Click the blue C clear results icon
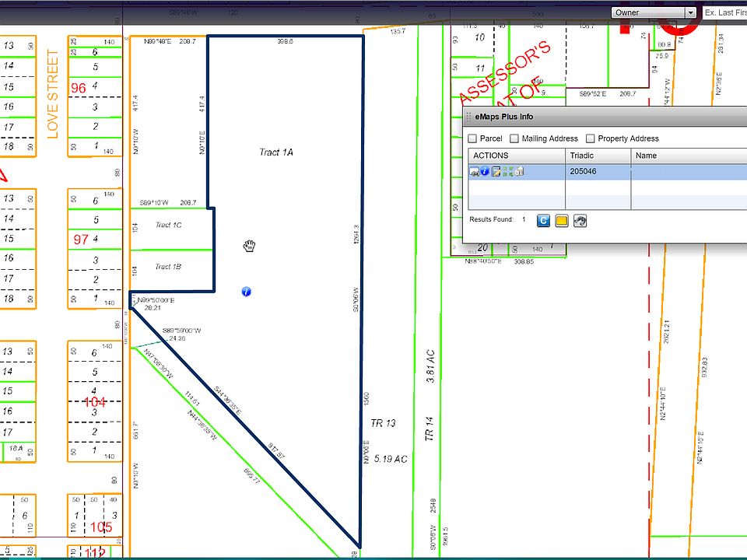Image resolution: width=747 pixels, height=560 pixels. [543, 220]
